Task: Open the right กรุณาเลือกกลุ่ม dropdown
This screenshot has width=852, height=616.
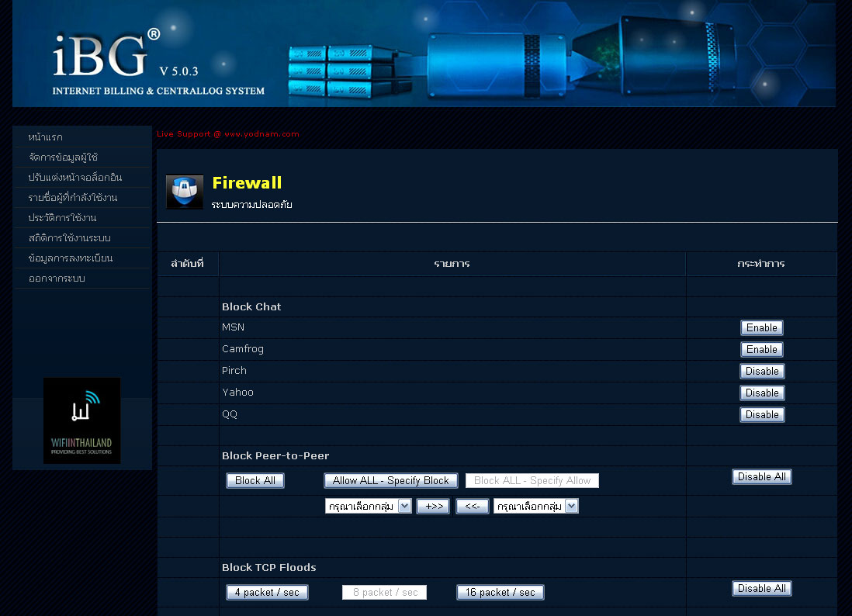Action: [535, 507]
